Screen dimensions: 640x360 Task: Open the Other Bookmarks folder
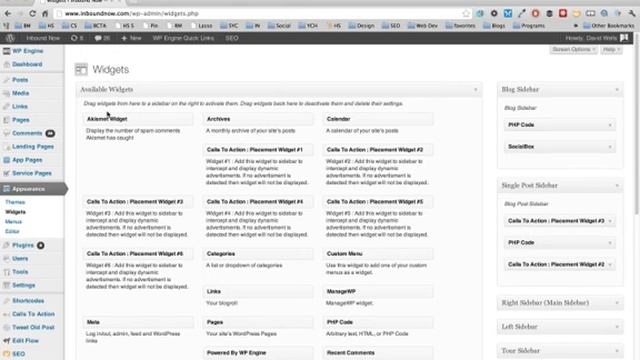[608, 26]
